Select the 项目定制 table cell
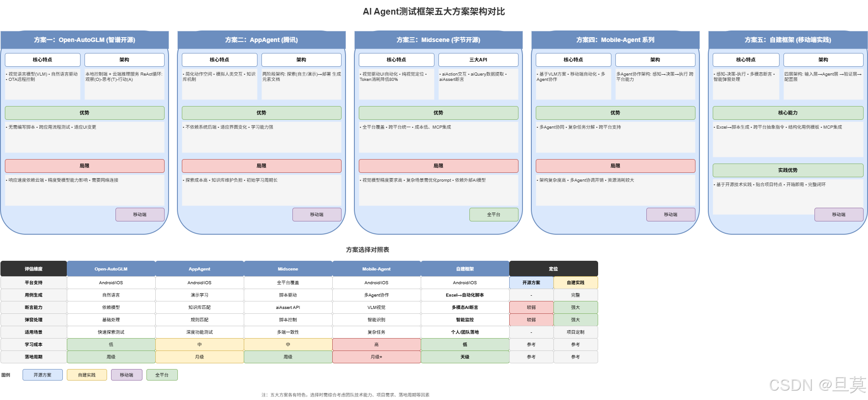Screen dimensions: 868x400 pos(576,332)
